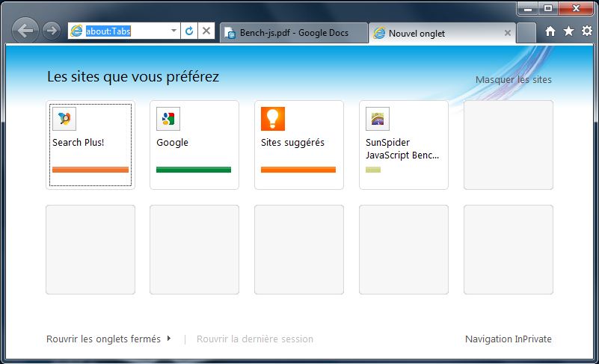Open the Tools gear menu
The width and height of the screenshot is (599, 364).
click(x=587, y=31)
